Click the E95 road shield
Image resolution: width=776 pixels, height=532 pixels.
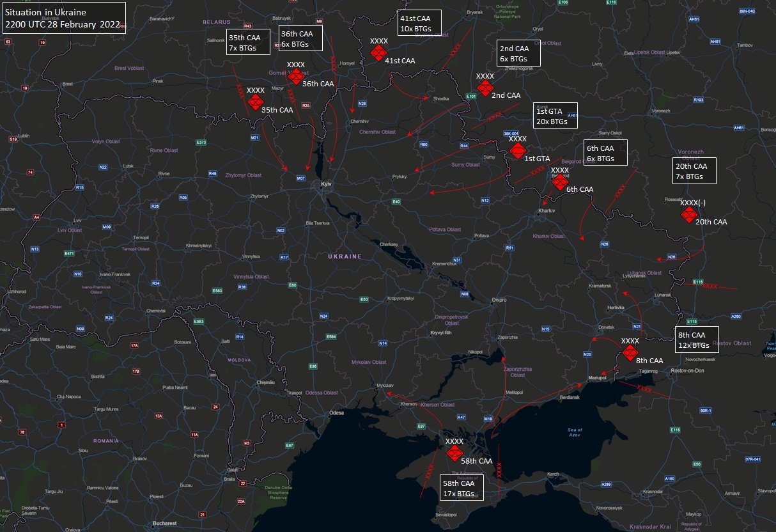click(313, 366)
